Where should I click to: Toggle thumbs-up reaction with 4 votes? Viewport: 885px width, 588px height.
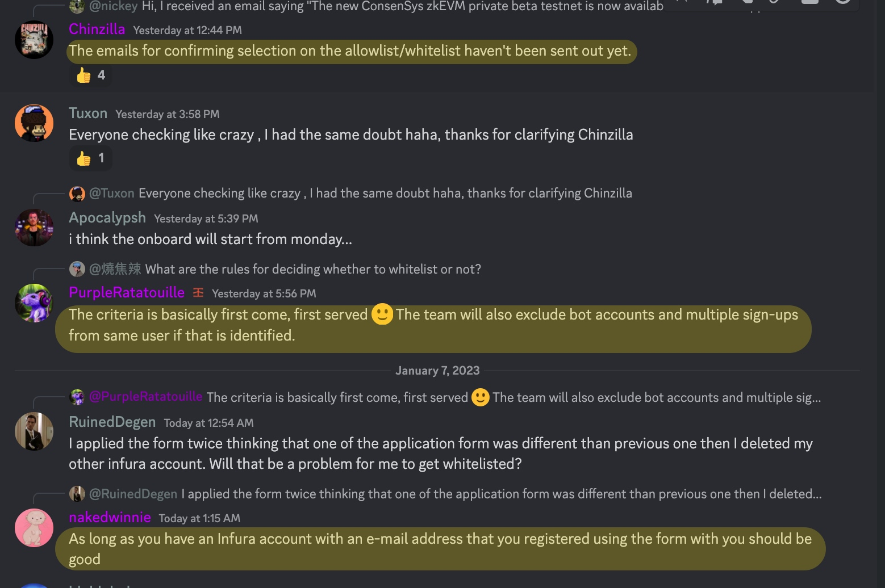pos(90,75)
